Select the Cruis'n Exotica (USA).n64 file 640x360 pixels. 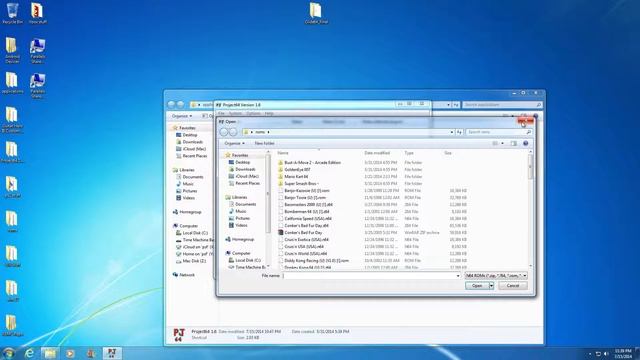tap(307, 240)
